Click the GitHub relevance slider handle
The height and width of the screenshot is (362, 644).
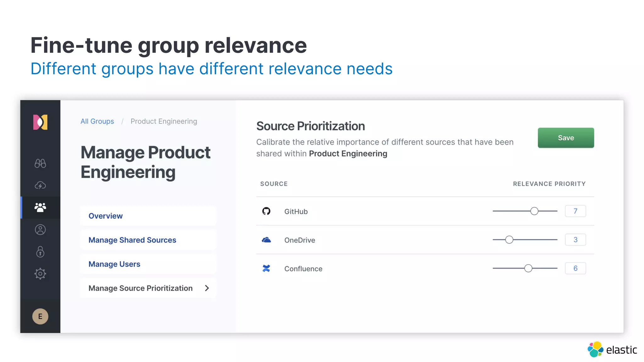(x=534, y=211)
